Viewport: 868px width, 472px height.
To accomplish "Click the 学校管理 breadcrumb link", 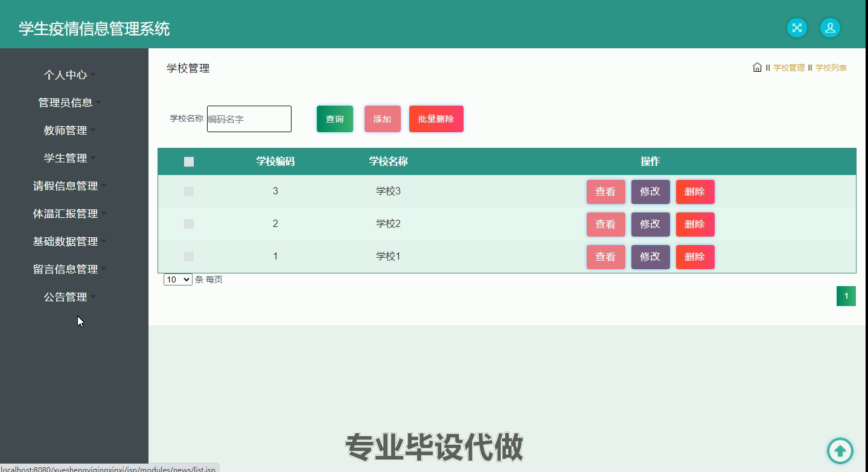I will click(789, 68).
